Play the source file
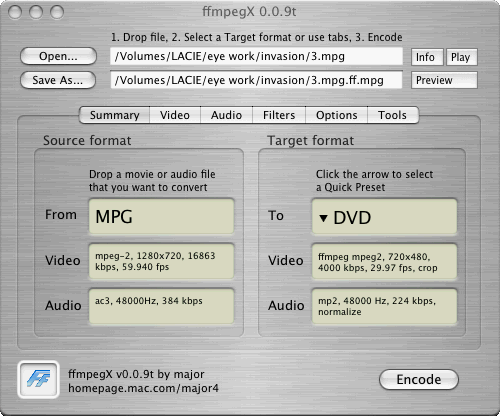This screenshot has height=416, width=500. click(x=462, y=57)
